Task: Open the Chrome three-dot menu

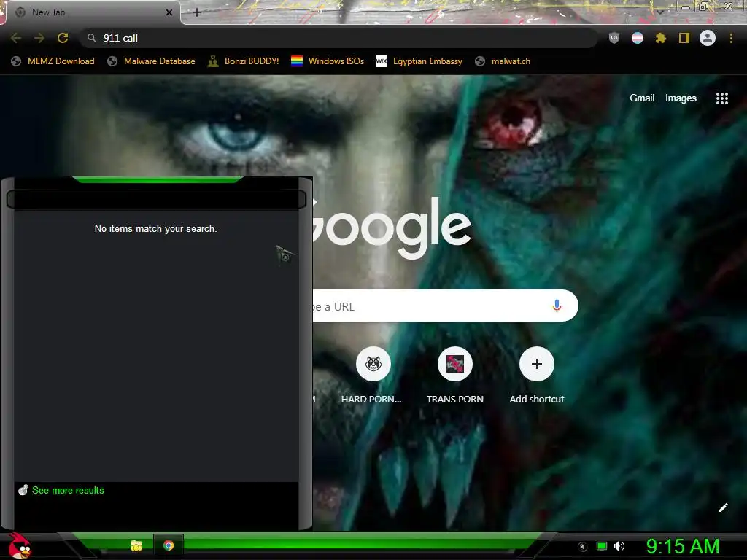Action: 731,38
